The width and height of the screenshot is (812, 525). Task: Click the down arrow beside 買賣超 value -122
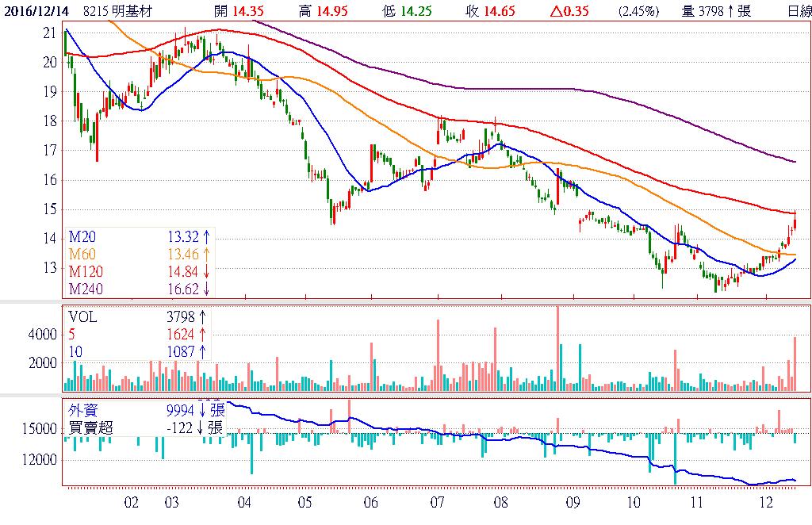(x=202, y=427)
